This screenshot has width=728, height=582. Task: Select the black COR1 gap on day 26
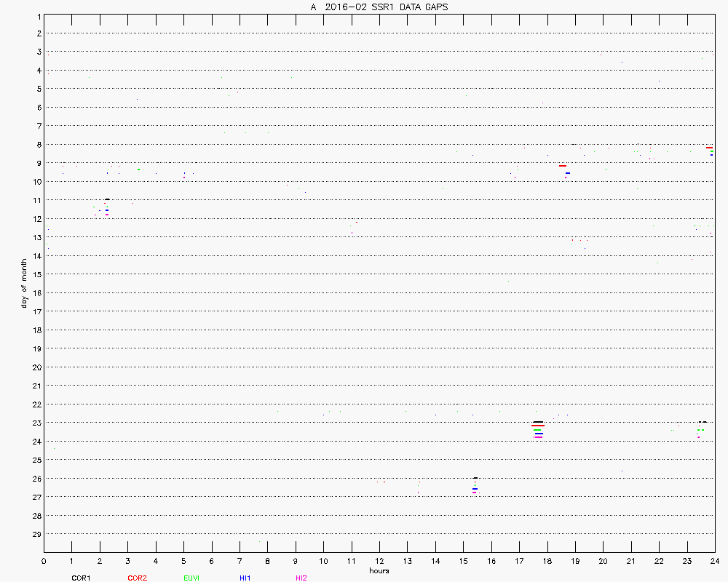coord(475,478)
